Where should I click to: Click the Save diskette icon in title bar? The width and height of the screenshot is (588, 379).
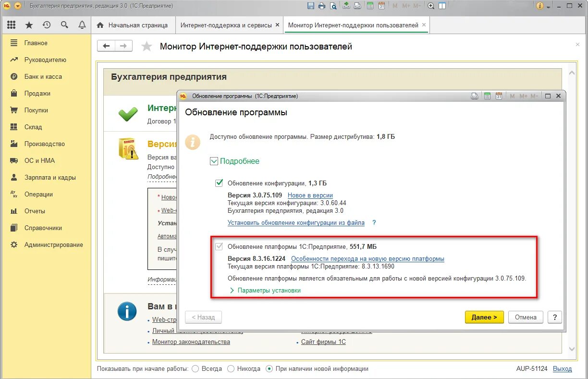pyautogui.click(x=311, y=6)
